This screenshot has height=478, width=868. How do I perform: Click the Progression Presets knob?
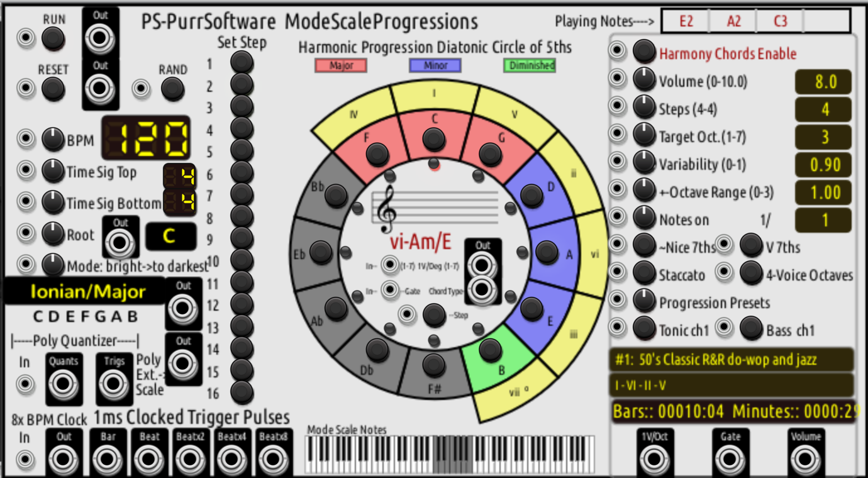point(644,300)
